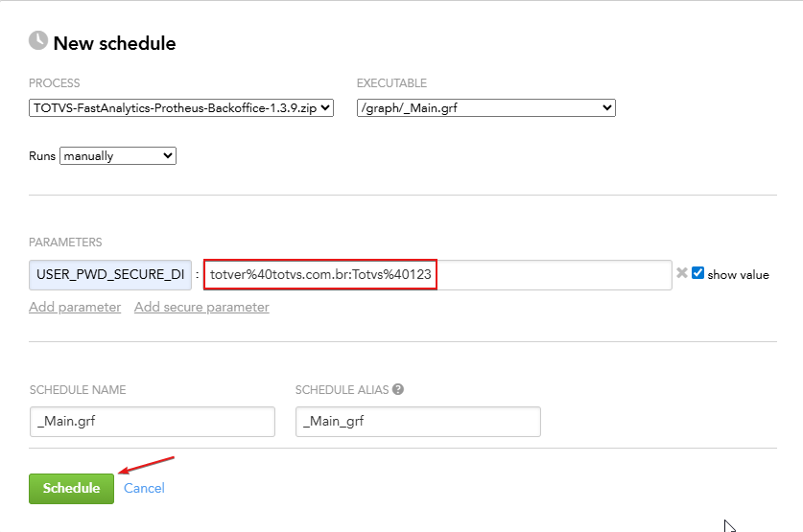Select the USER_PWD_SECURE_DI parameter name field
Screen dimensions: 803x532
coord(110,274)
